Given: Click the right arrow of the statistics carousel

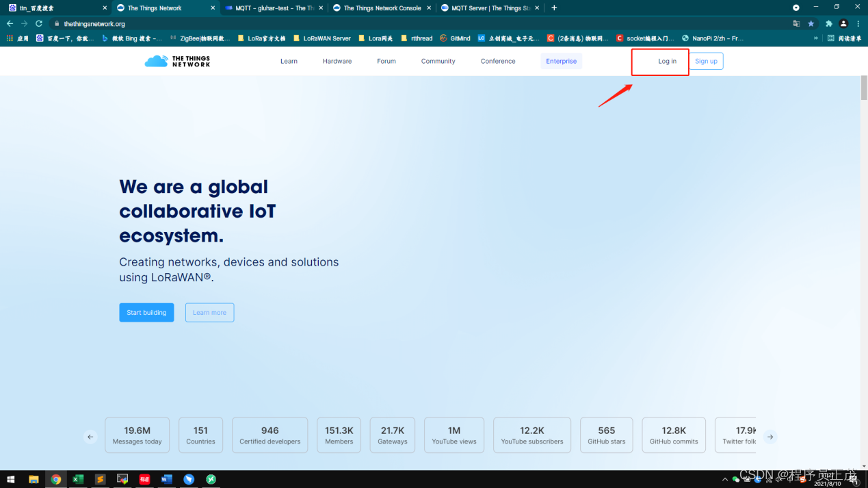Looking at the screenshot, I should 770,436.
